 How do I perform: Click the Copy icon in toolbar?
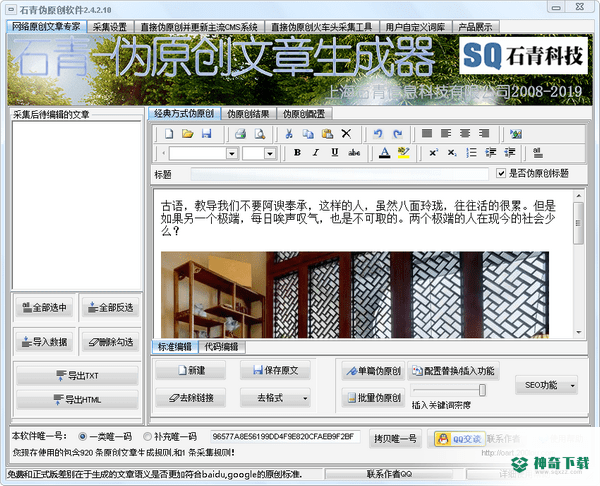pos(308,134)
